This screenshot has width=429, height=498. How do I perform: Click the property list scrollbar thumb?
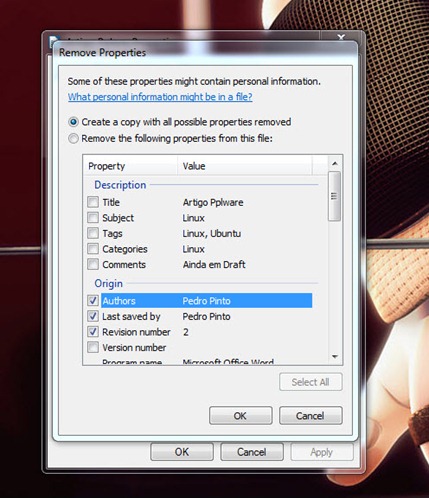click(x=334, y=196)
